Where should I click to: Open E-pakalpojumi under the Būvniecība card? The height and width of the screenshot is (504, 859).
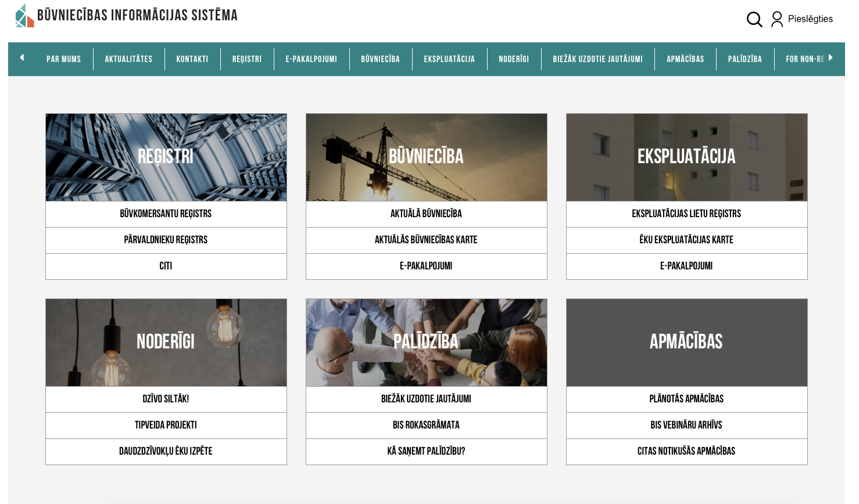click(427, 267)
